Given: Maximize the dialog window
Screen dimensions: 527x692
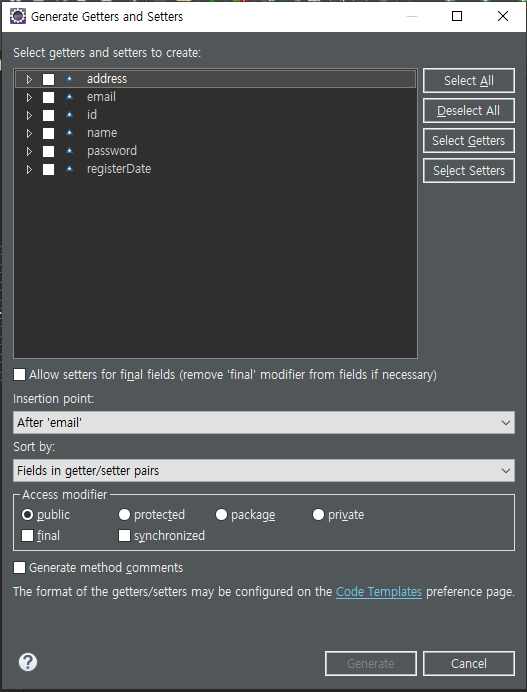Looking at the screenshot, I should [x=457, y=16].
